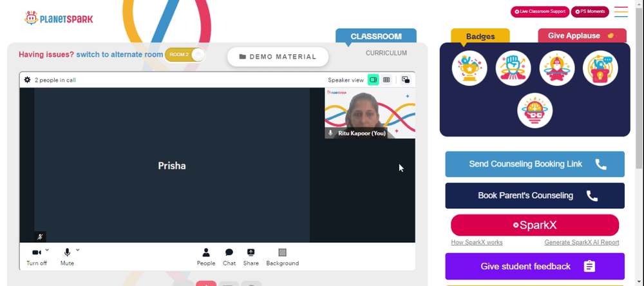
Task: Book Parent's Counseling
Action: (535, 196)
